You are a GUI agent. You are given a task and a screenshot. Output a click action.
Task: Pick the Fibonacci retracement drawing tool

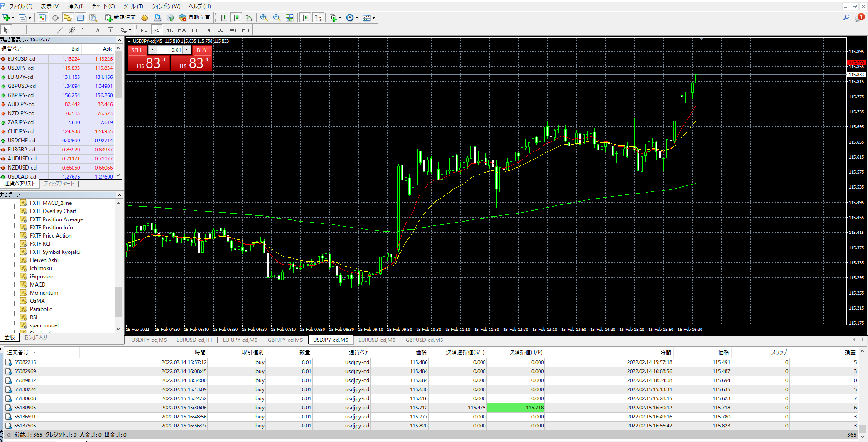85,30
